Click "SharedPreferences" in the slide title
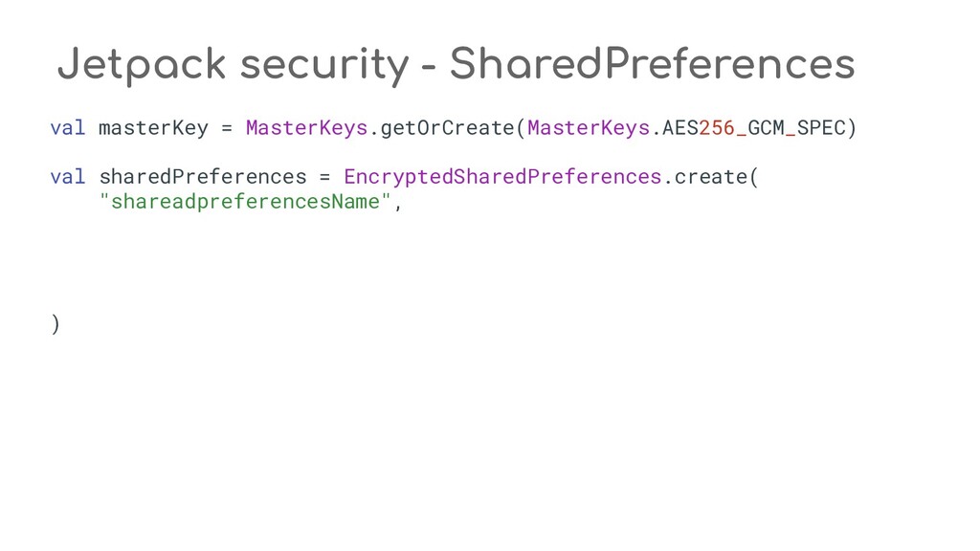Screen dimensions: 980x551 [651, 65]
